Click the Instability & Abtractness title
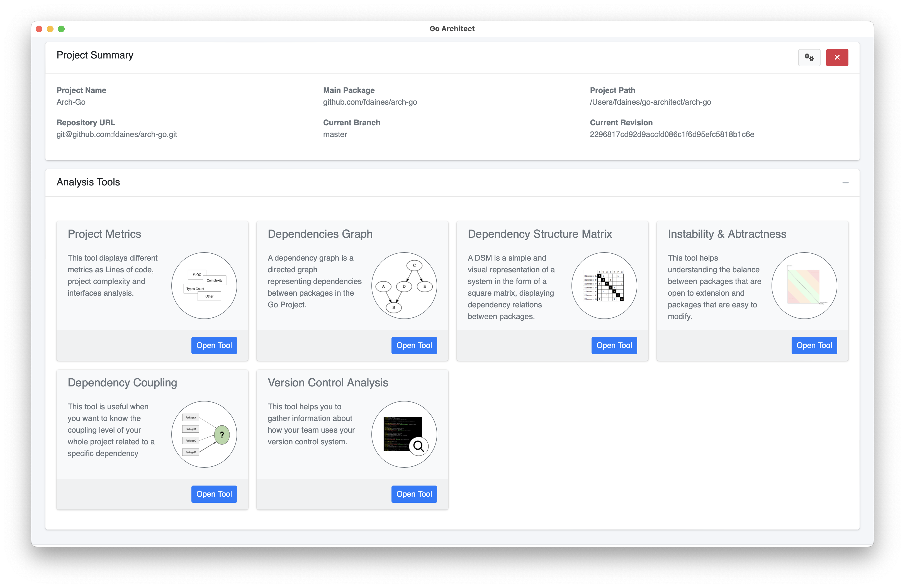The height and width of the screenshot is (588, 905). (x=727, y=234)
